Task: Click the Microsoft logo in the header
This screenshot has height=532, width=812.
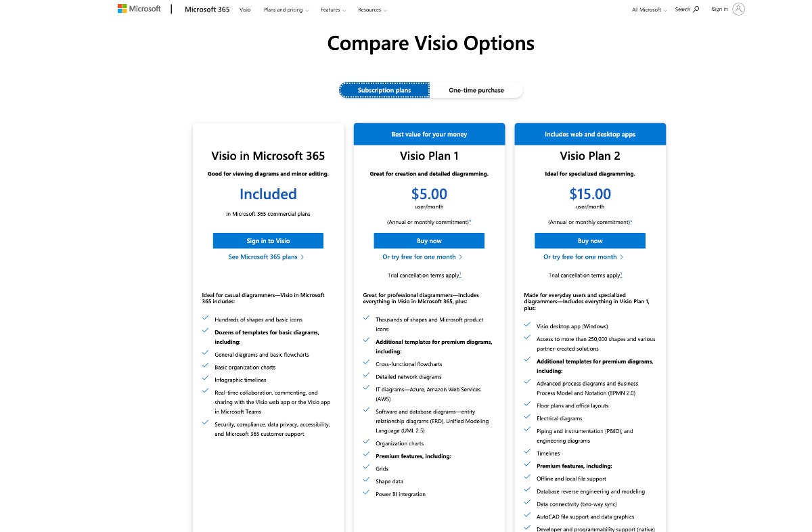Action: pyautogui.click(x=139, y=8)
